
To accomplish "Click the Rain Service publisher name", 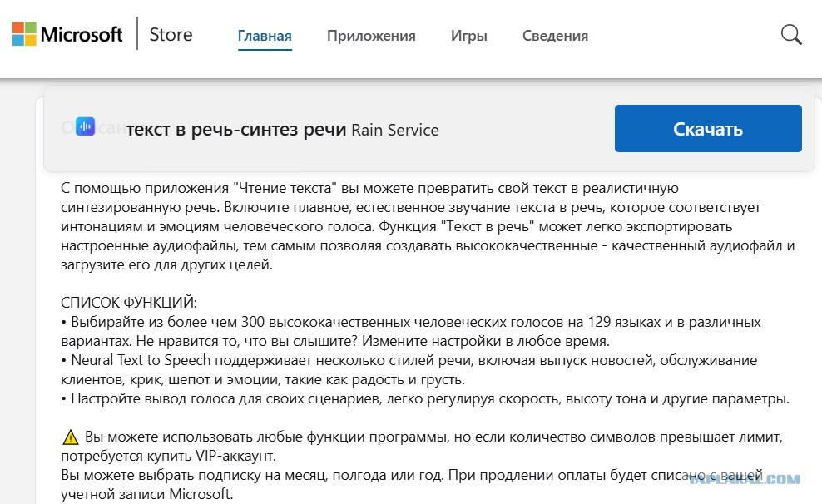I will pyautogui.click(x=395, y=130).
